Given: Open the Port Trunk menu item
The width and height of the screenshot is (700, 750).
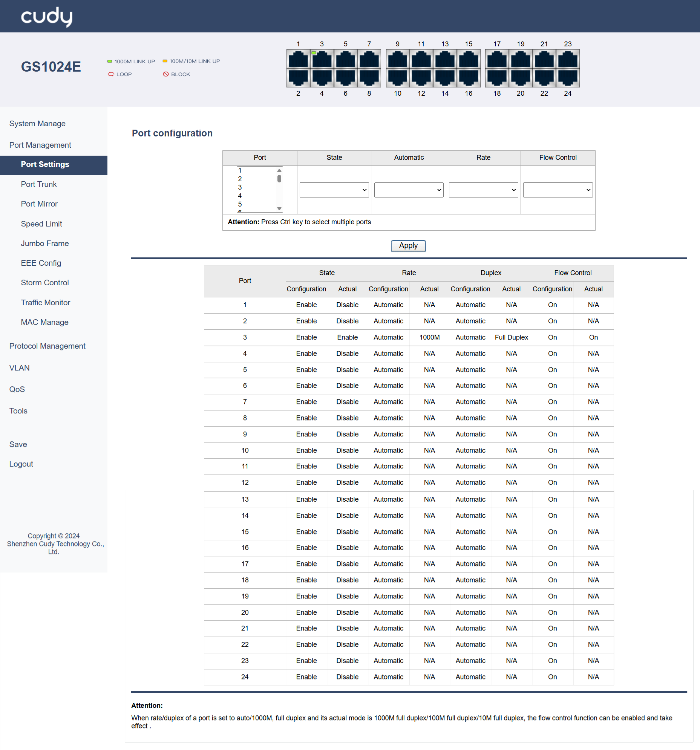Looking at the screenshot, I should (x=39, y=184).
